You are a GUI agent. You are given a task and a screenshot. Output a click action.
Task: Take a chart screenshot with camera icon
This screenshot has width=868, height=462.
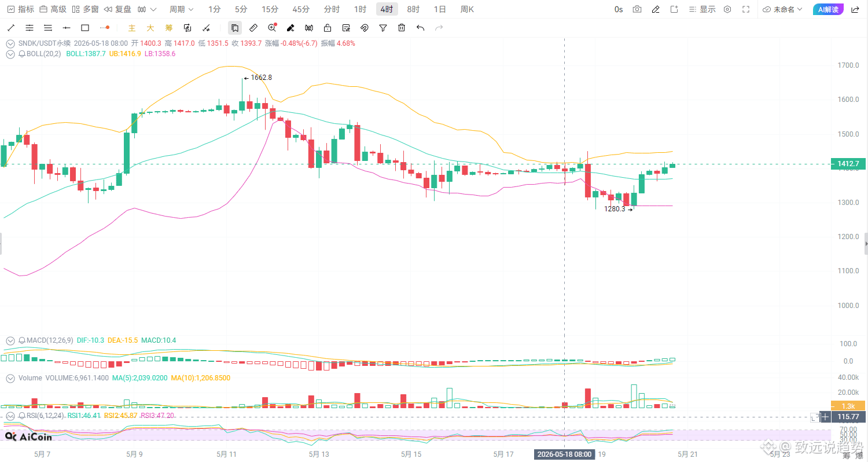pos(637,9)
